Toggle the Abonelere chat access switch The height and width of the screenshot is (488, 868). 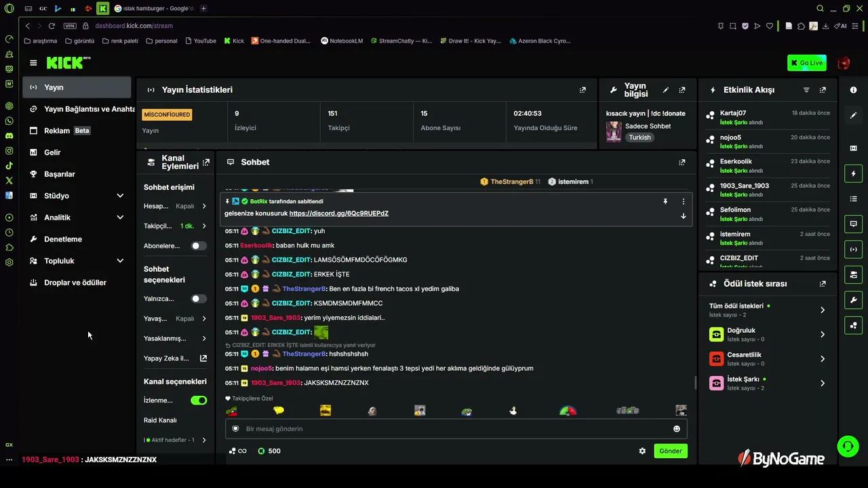[199, 246]
